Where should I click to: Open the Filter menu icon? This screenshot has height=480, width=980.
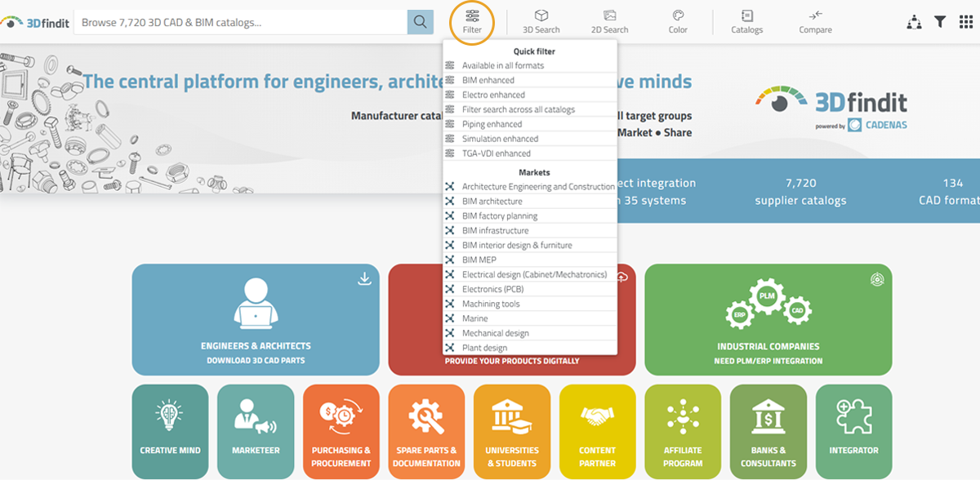(x=472, y=22)
